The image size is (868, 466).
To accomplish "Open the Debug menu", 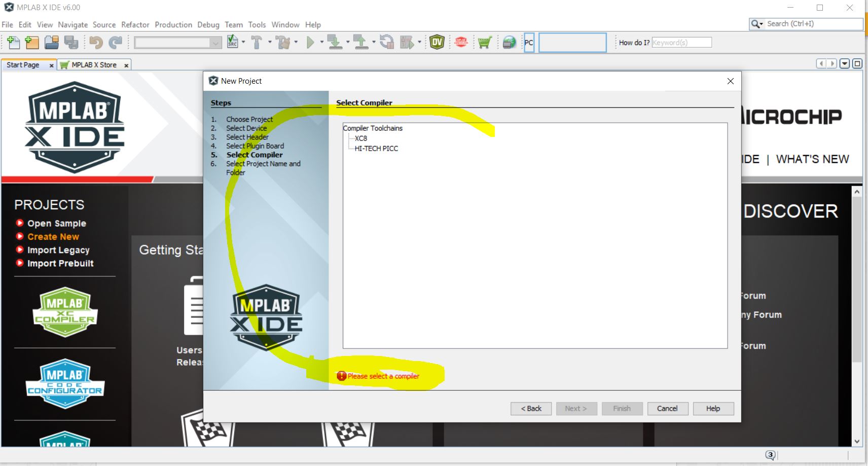I will pyautogui.click(x=208, y=24).
